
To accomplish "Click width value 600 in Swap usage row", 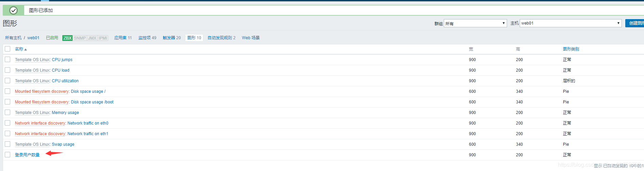I will click(x=472, y=144).
